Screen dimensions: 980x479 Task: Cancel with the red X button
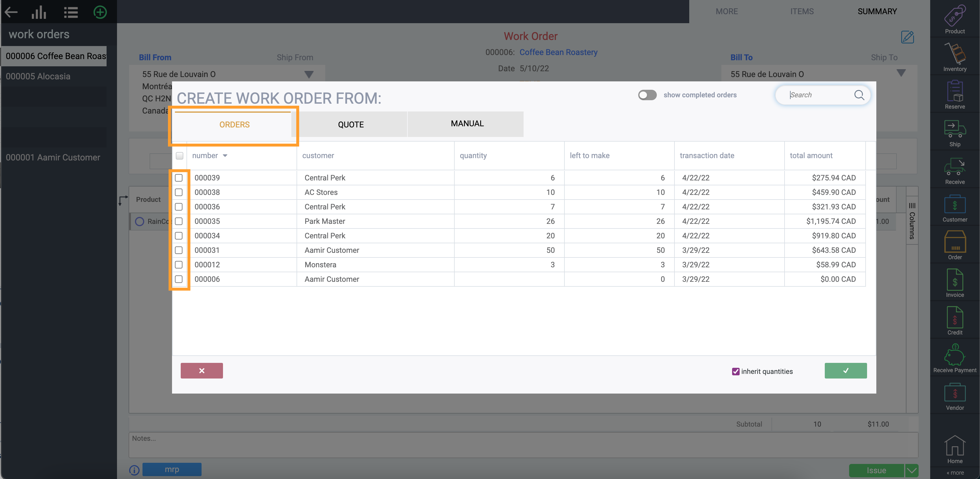coord(202,371)
